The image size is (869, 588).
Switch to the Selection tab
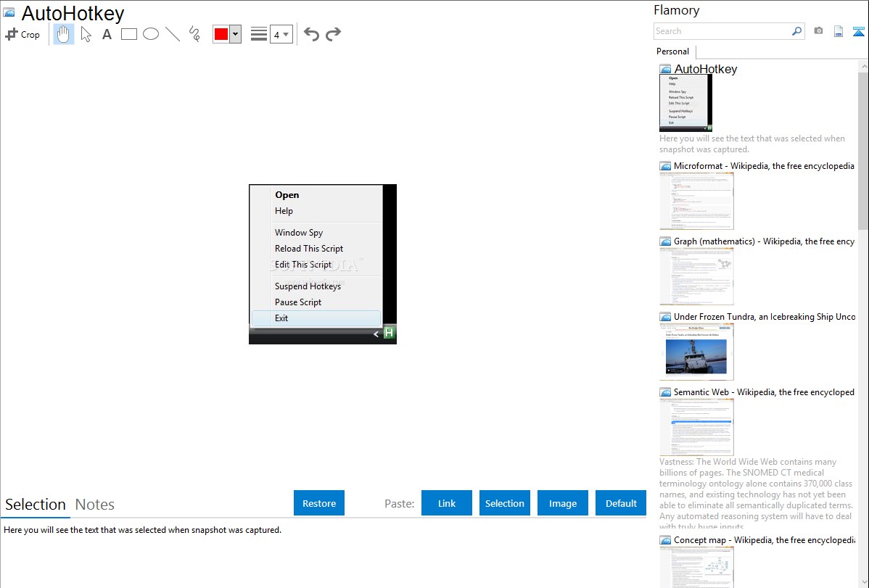point(36,505)
